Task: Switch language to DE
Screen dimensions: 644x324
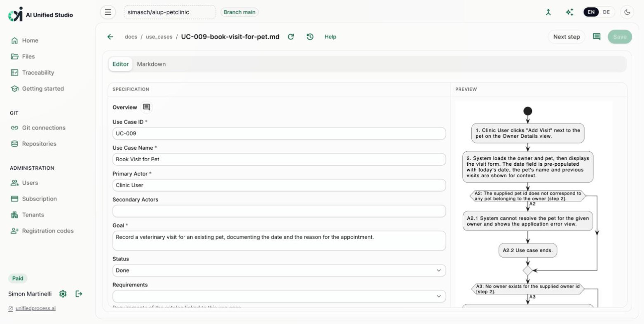Action: click(x=606, y=12)
